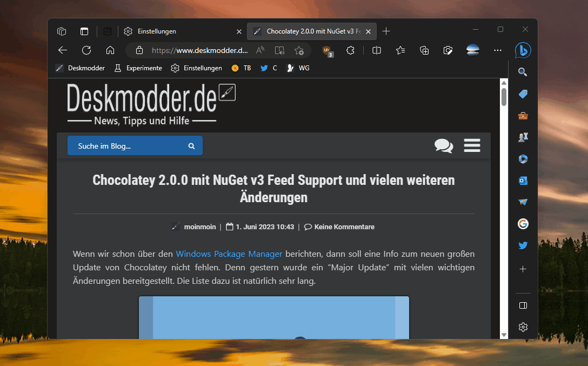Viewport: 588px width, 366px height.
Task: Open Games in the sidebar
Action: pyautogui.click(x=523, y=137)
